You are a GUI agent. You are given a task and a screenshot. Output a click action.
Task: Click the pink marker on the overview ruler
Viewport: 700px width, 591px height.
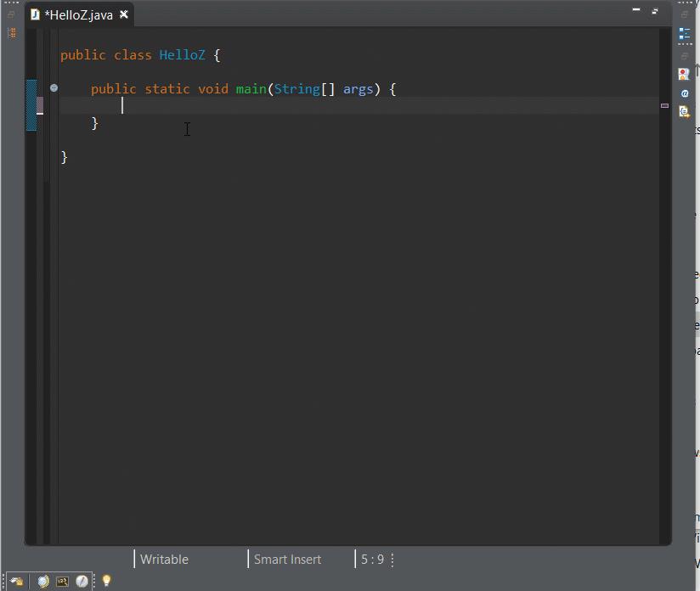tap(664, 105)
